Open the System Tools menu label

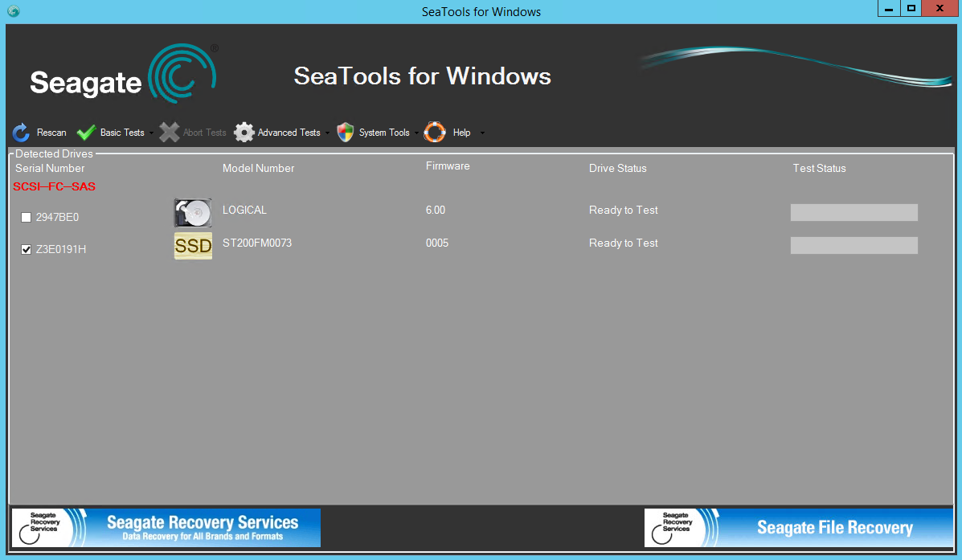(384, 133)
